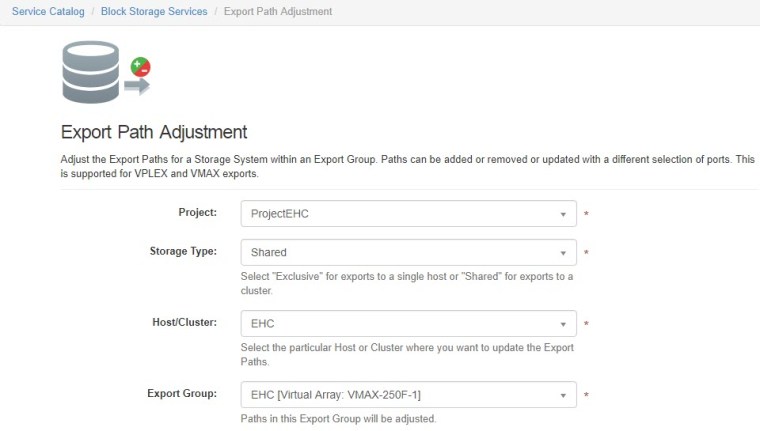Click the Project dropdown arrow

(x=563, y=214)
